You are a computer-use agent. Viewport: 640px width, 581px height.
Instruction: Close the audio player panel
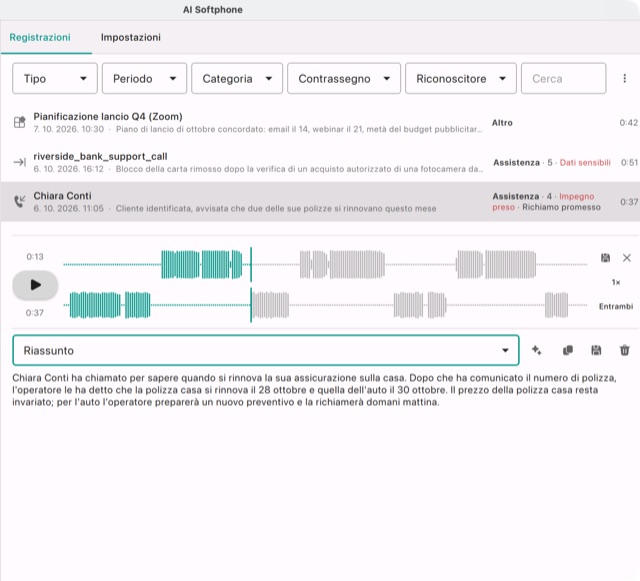(627, 258)
